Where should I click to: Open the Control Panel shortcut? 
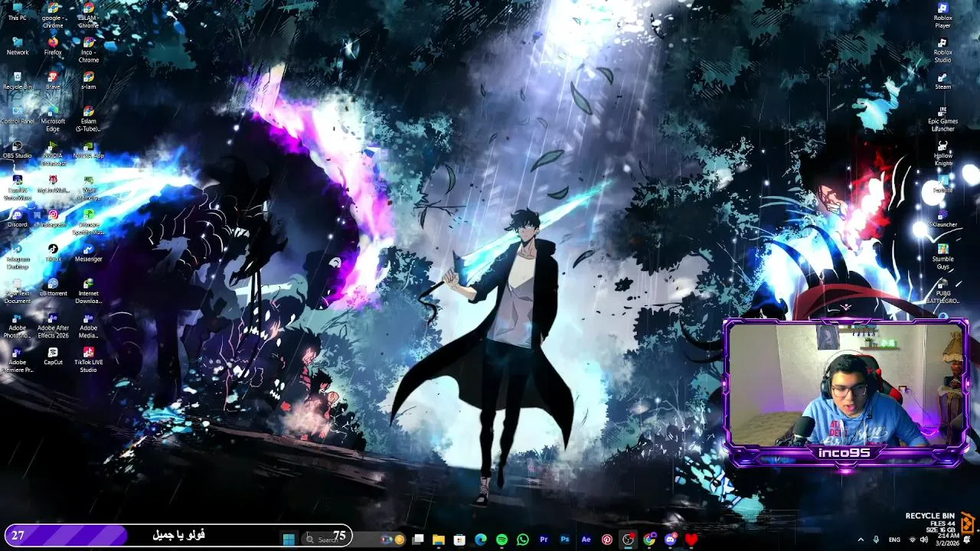[17, 115]
